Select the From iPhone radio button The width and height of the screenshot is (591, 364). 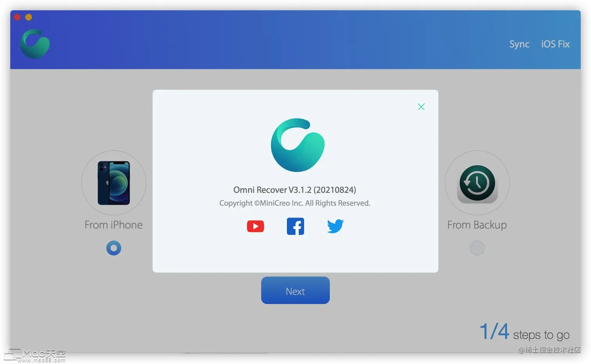pos(114,248)
